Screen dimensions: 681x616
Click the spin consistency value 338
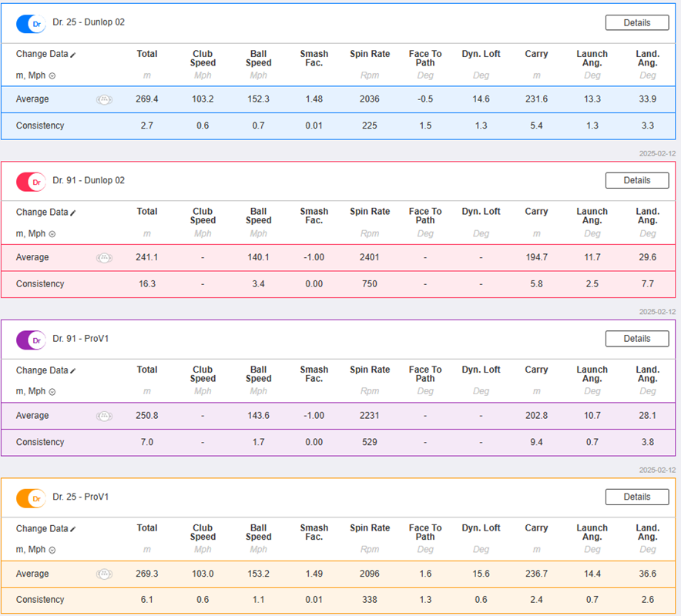click(370, 600)
